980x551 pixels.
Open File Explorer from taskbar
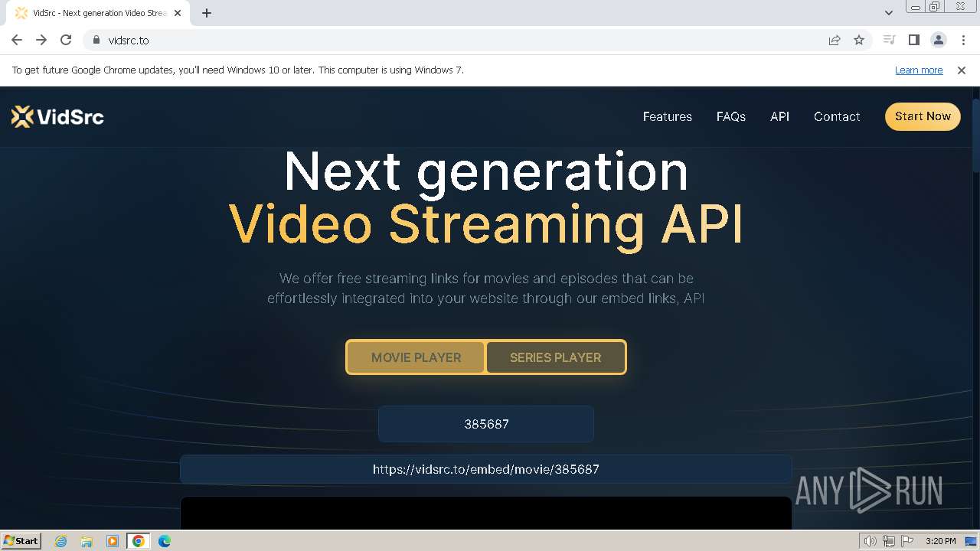87,541
